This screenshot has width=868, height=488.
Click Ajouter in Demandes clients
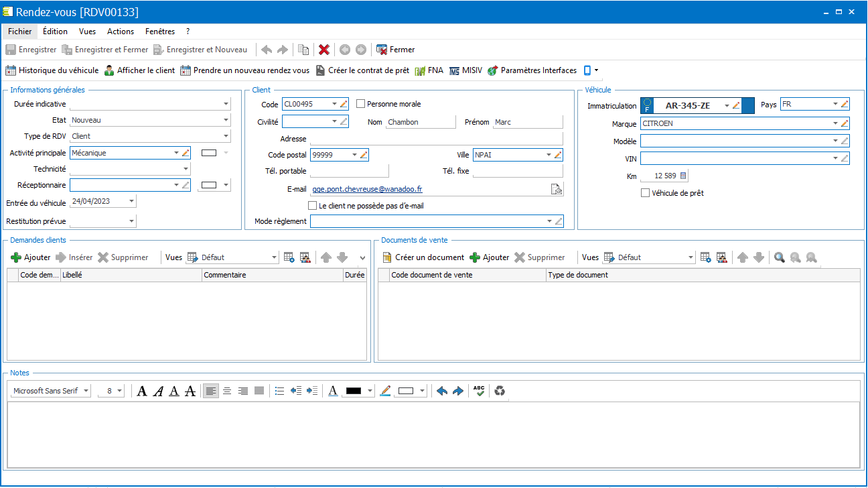point(31,257)
